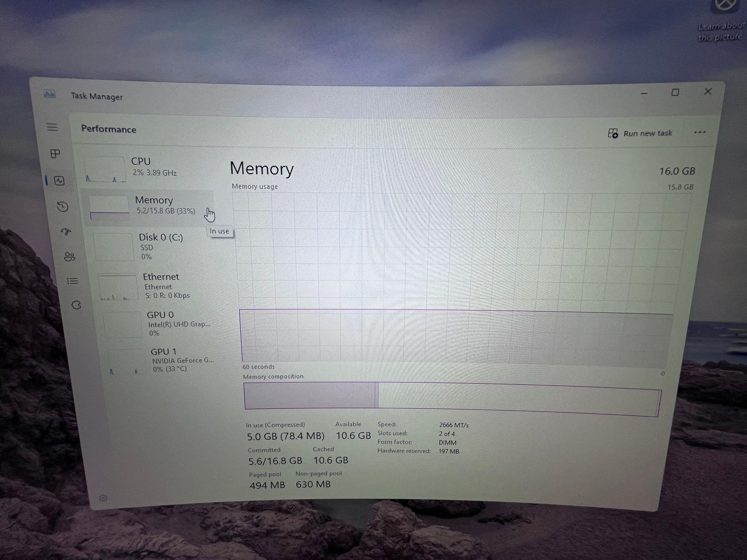Click the '5.6/16.8 GB' Committed value
Image resolution: width=747 pixels, height=560 pixels.
pyautogui.click(x=275, y=461)
